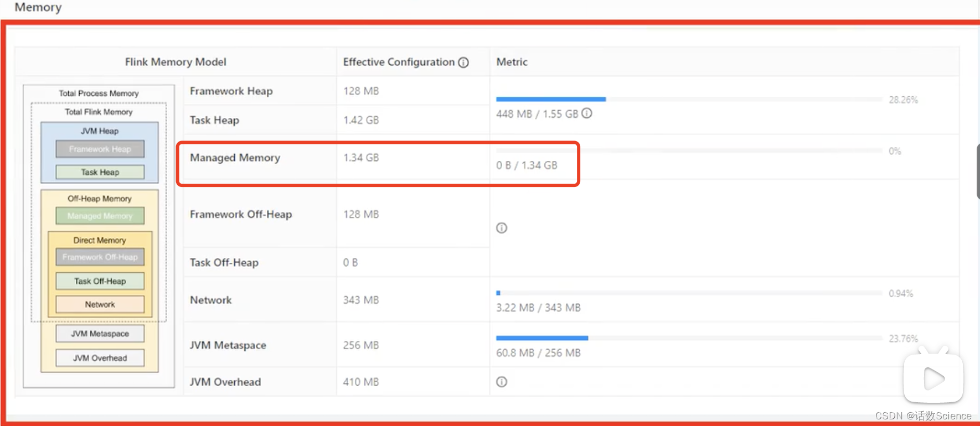
Task: Select the Framework Heap diagram box
Action: (100, 149)
